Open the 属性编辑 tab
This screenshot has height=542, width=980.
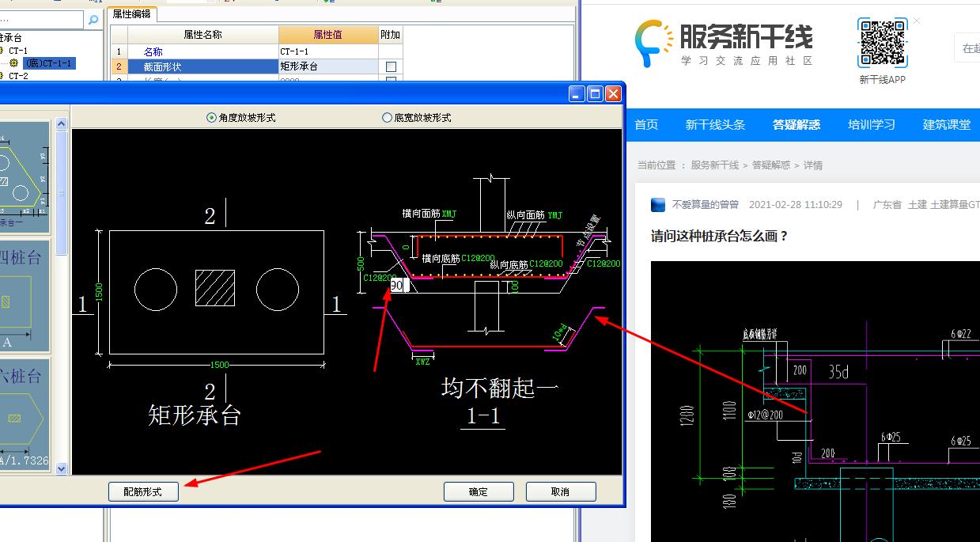(x=131, y=13)
